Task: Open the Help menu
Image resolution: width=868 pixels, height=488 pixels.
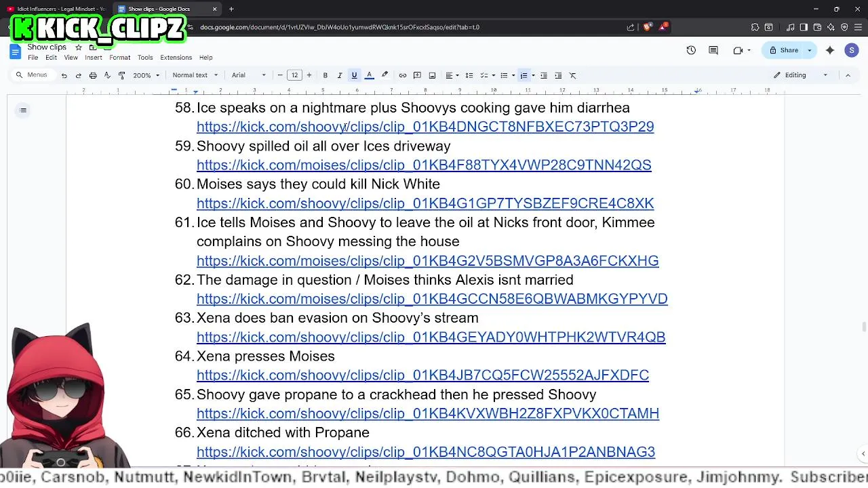Action: [205, 58]
